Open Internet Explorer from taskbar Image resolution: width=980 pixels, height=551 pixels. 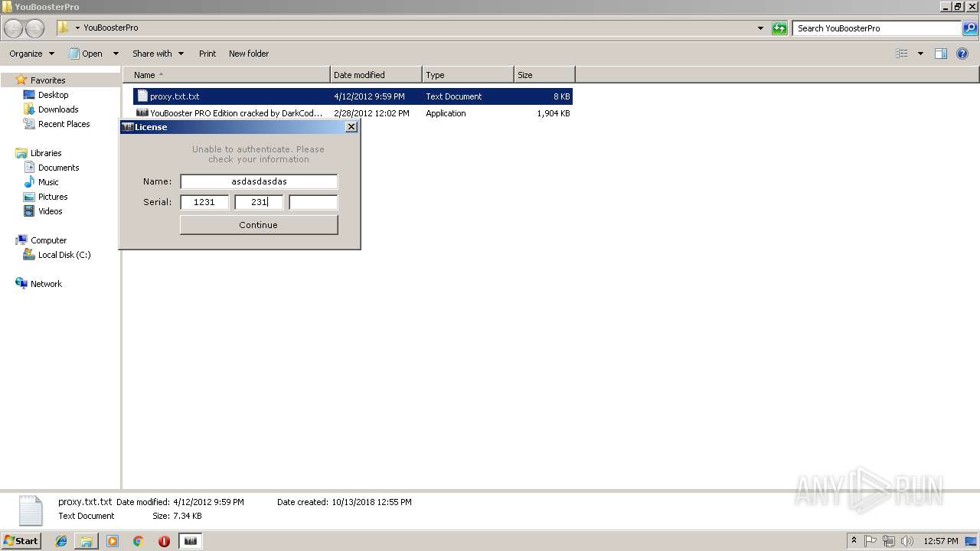(61, 541)
